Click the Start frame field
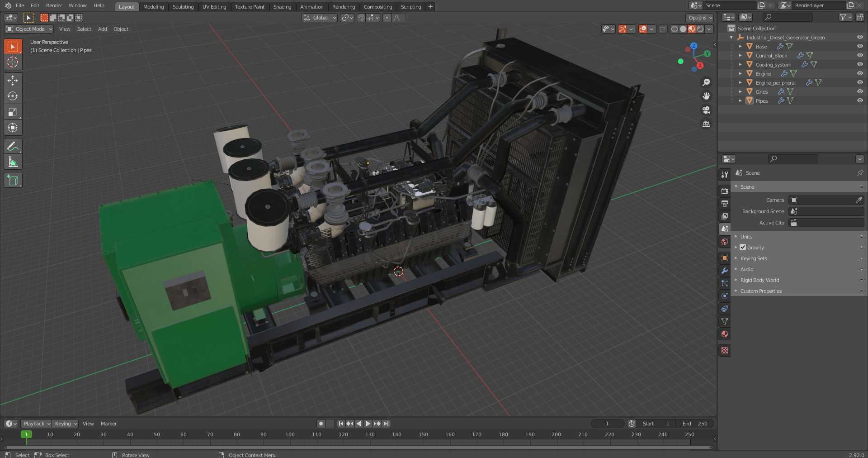 coord(656,424)
